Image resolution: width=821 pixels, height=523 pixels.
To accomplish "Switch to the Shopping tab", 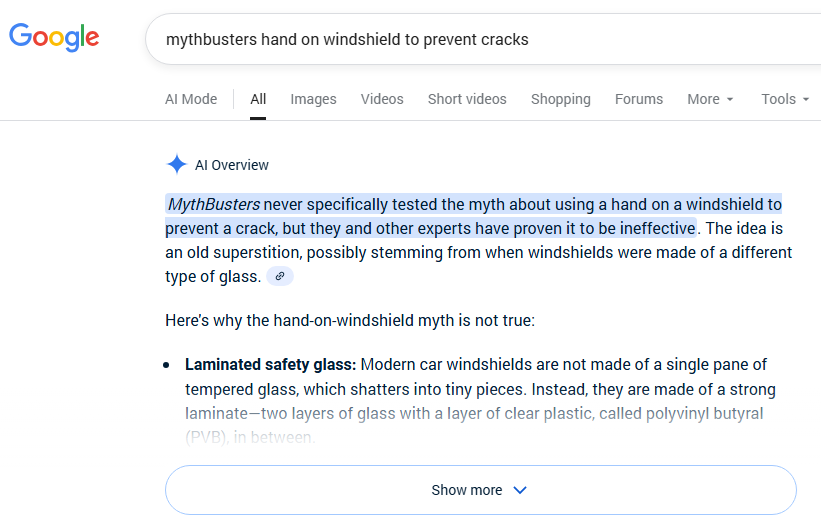I will tap(560, 99).
